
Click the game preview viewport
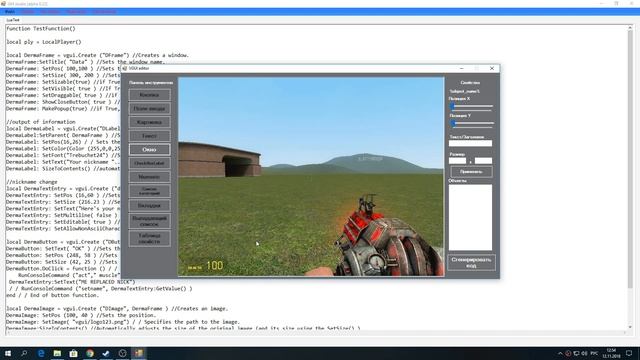point(311,177)
